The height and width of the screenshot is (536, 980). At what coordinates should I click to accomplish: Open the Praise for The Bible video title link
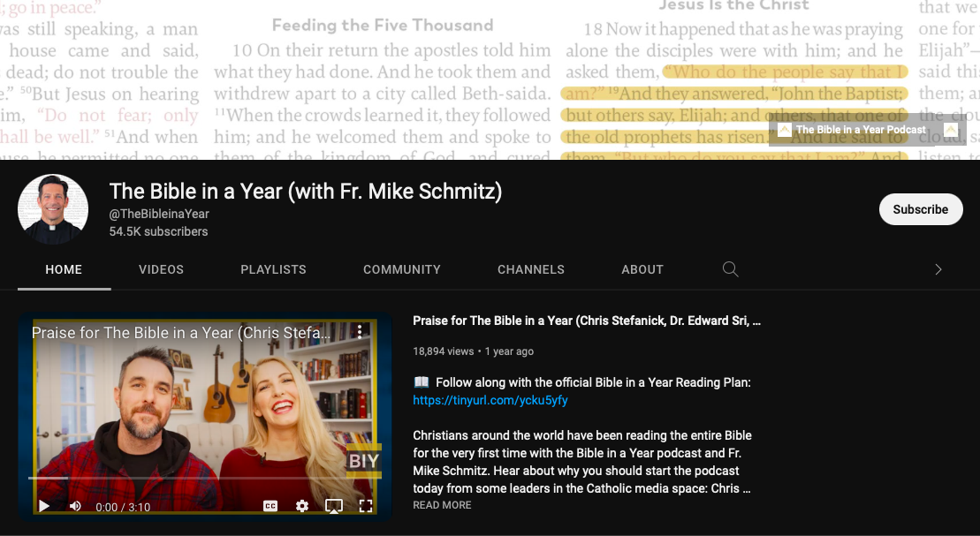pyautogui.click(x=586, y=321)
